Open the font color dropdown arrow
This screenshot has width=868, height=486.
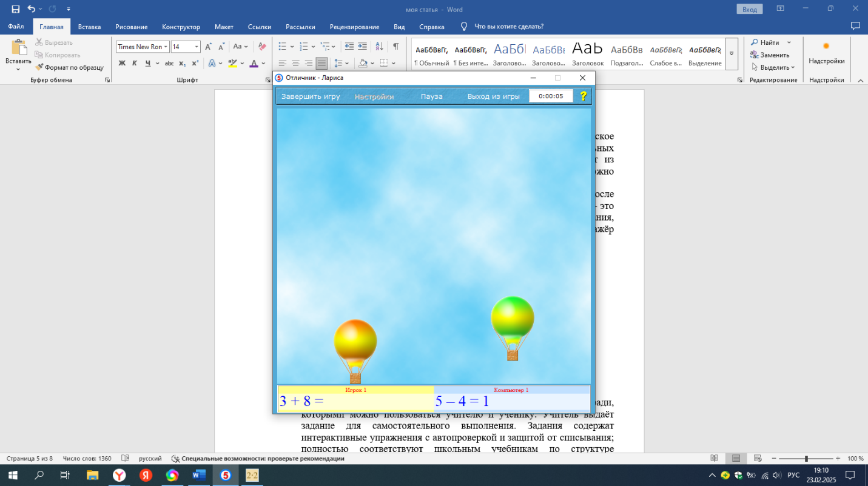264,63
